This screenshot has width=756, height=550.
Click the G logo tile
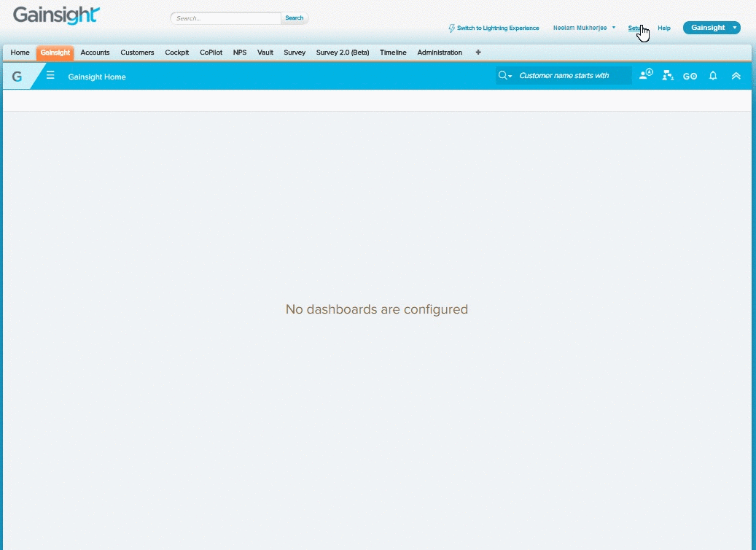[x=17, y=77]
